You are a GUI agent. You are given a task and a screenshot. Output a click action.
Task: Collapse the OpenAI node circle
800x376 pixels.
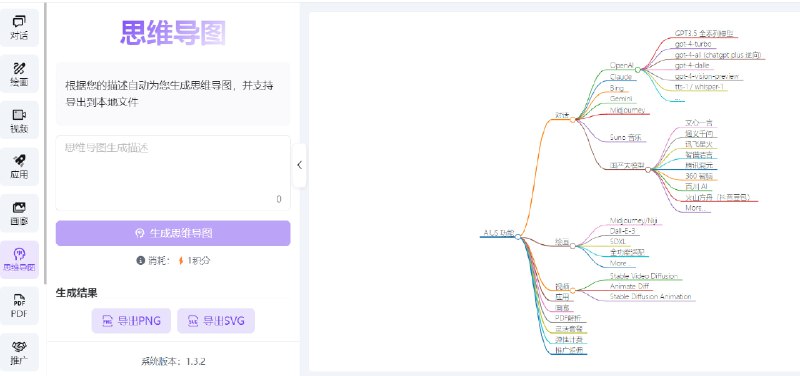pyautogui.click(x=637, y=69)
